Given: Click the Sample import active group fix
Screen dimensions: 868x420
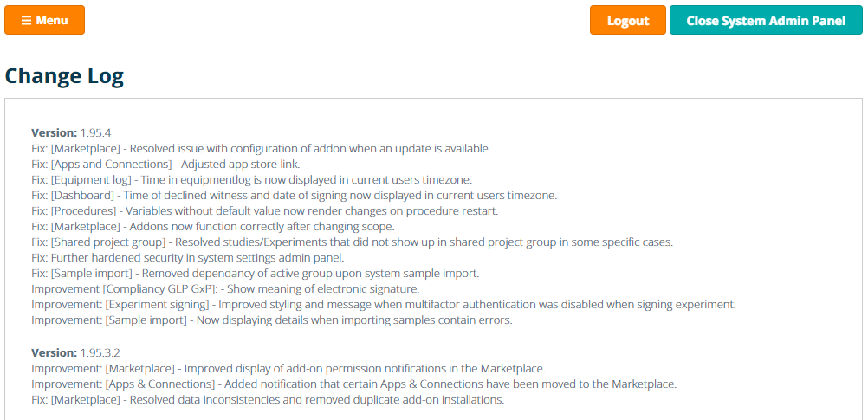Looking at the screenshot, I should pos(255,273).
